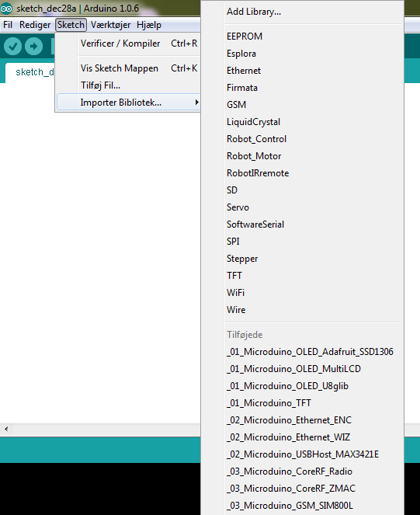Open the Fil menu
Viewport: 420px width, 515px height.
coord(8,25)
